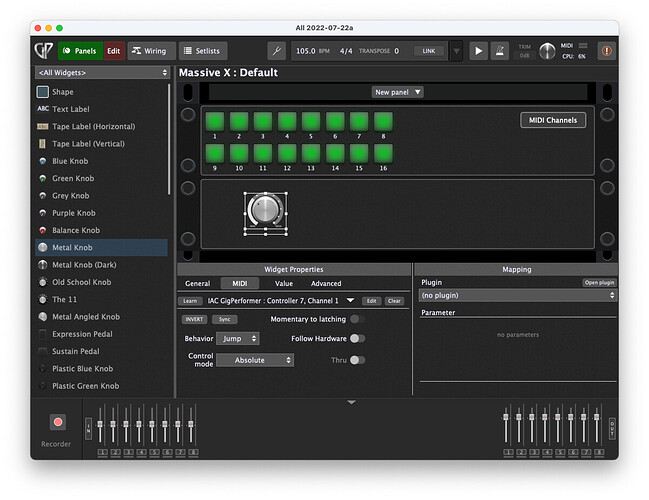Open the Setlists view
The height and width of the screenshot is (500, 649).
[x=203, y=51]
